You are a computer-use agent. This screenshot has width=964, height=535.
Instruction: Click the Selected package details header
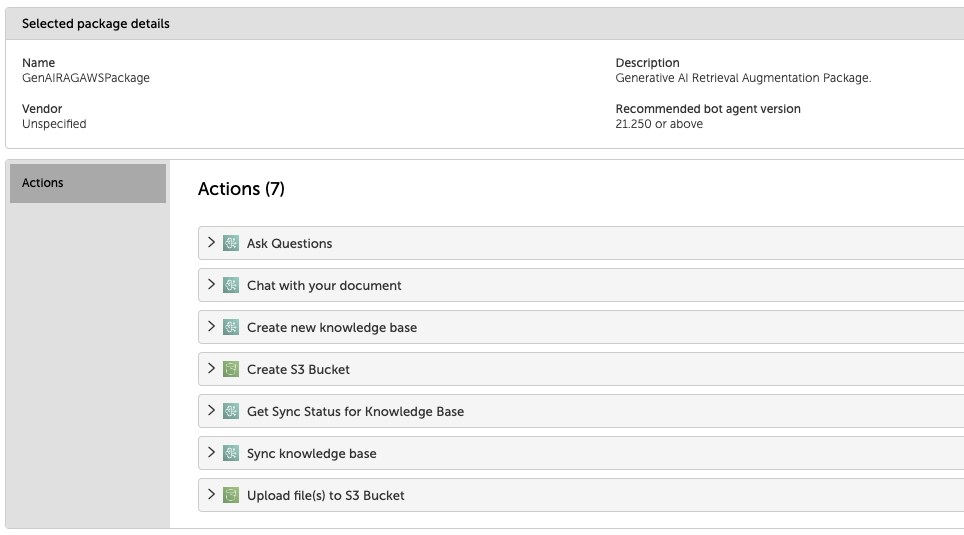click(96, 24)
